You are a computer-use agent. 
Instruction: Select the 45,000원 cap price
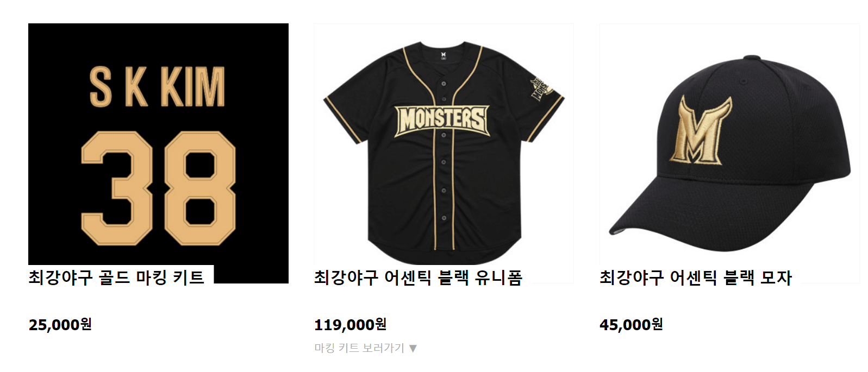[x=631, y=325]
